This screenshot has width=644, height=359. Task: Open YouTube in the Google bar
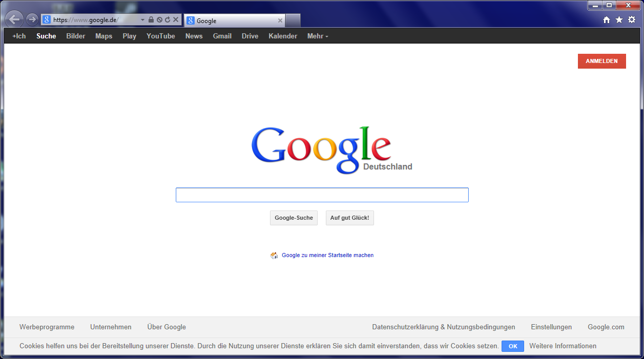click(x=161, y=36)
